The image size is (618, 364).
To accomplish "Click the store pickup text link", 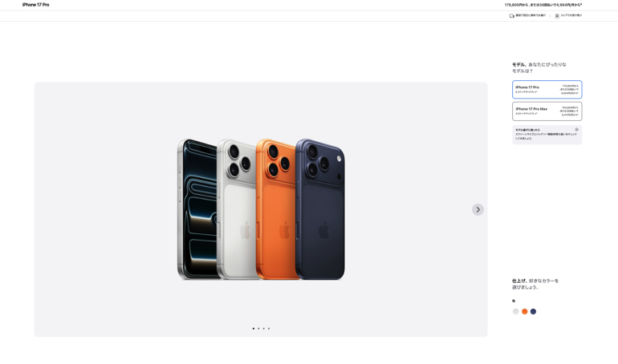I will 571,15.
